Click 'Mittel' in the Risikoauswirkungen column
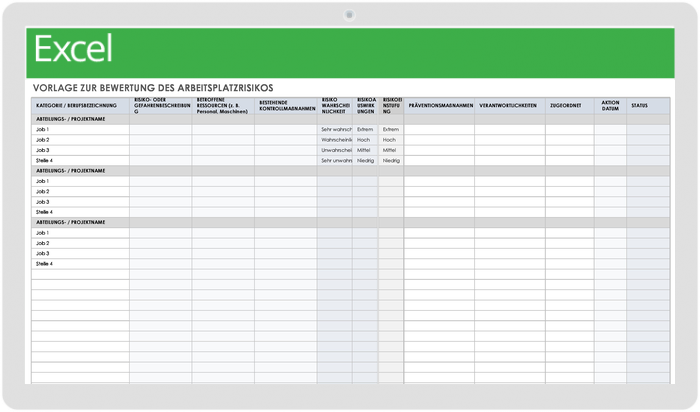This screenshot has height=412, width=700. 365,150
